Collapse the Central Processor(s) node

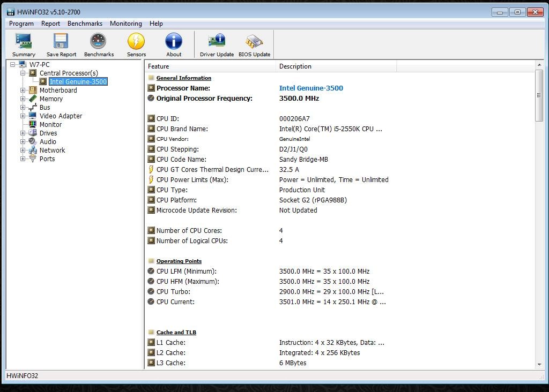(23, 73)
